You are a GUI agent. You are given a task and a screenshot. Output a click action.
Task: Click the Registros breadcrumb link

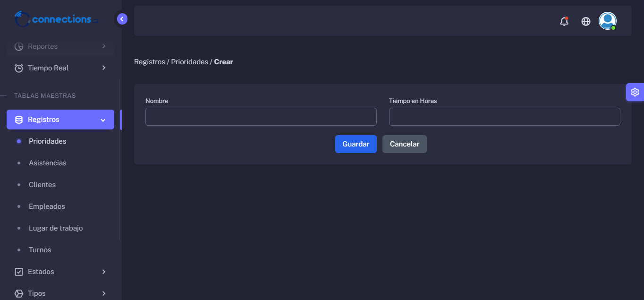tap(150, 62)
